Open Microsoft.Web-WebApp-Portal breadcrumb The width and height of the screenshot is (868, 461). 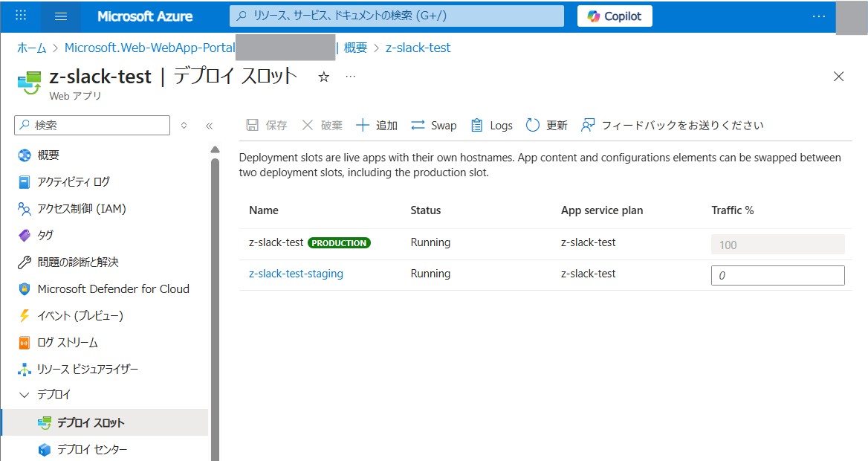click(150, 48)
